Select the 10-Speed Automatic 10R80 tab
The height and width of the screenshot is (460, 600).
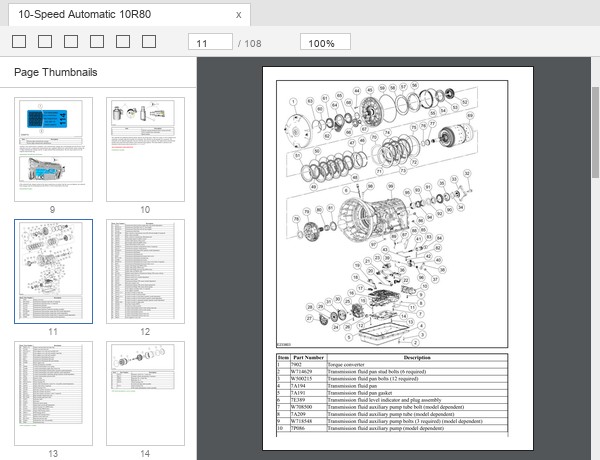pos(129,15)
